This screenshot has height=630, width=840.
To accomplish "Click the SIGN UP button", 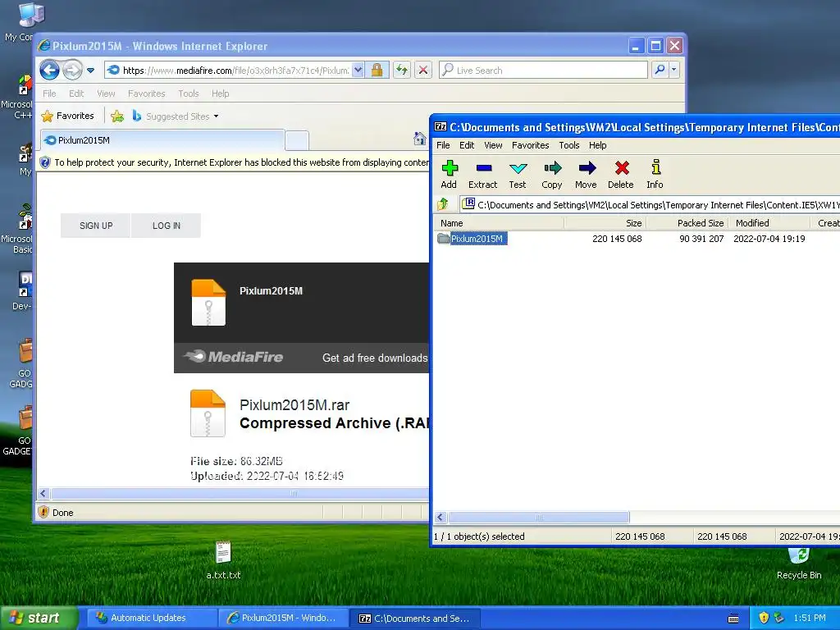I will click(96, 226).
